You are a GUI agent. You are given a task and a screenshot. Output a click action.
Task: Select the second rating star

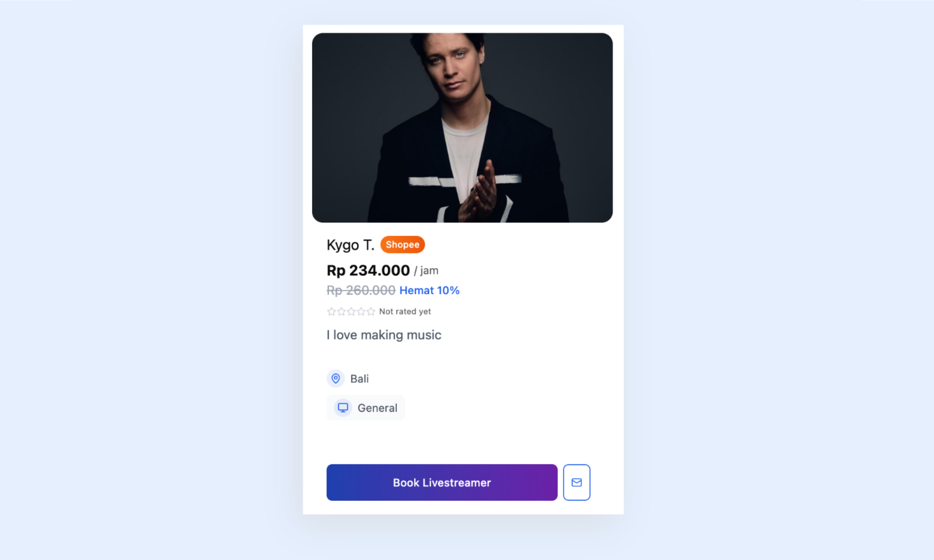[341, 311]
